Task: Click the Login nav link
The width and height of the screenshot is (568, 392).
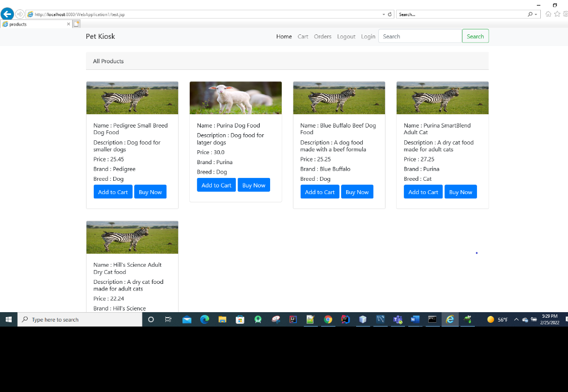Action: (x=368, y=36)
